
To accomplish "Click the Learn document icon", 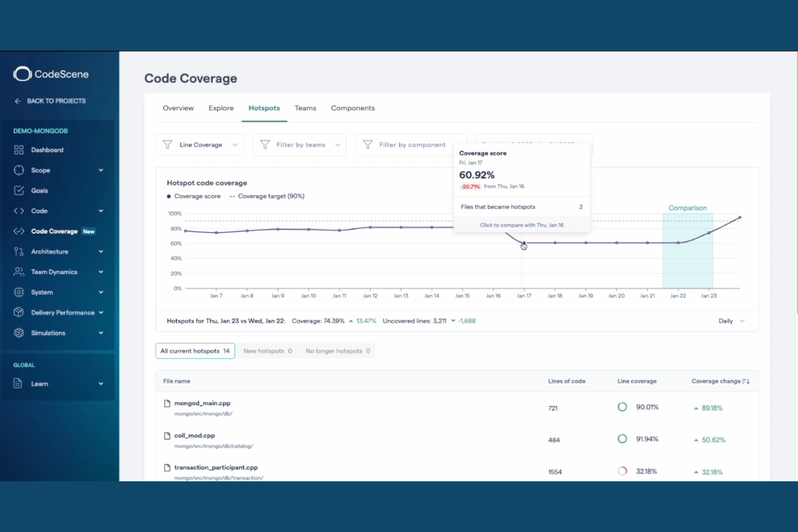I will coord(18,383).
